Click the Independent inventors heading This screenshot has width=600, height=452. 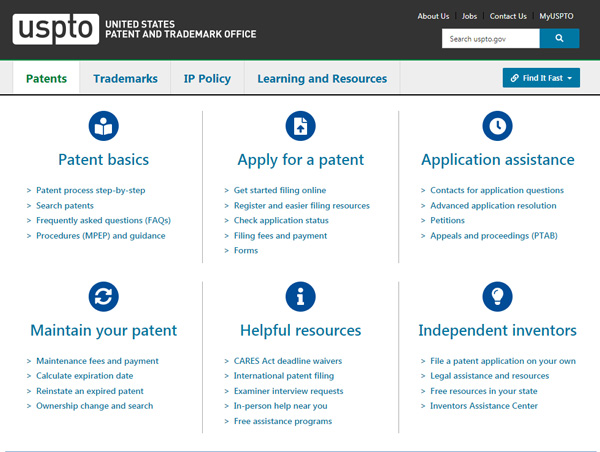[497, 330]
